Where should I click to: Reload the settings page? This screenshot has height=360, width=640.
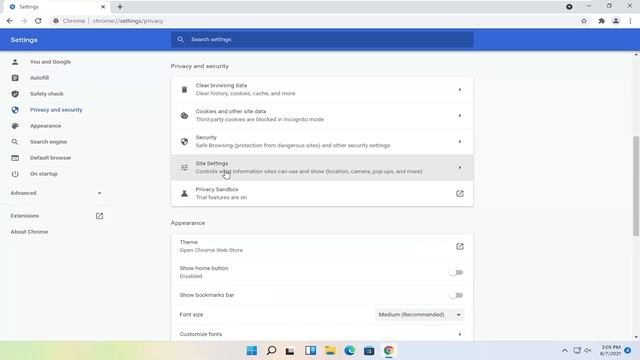tap(38, 21)
